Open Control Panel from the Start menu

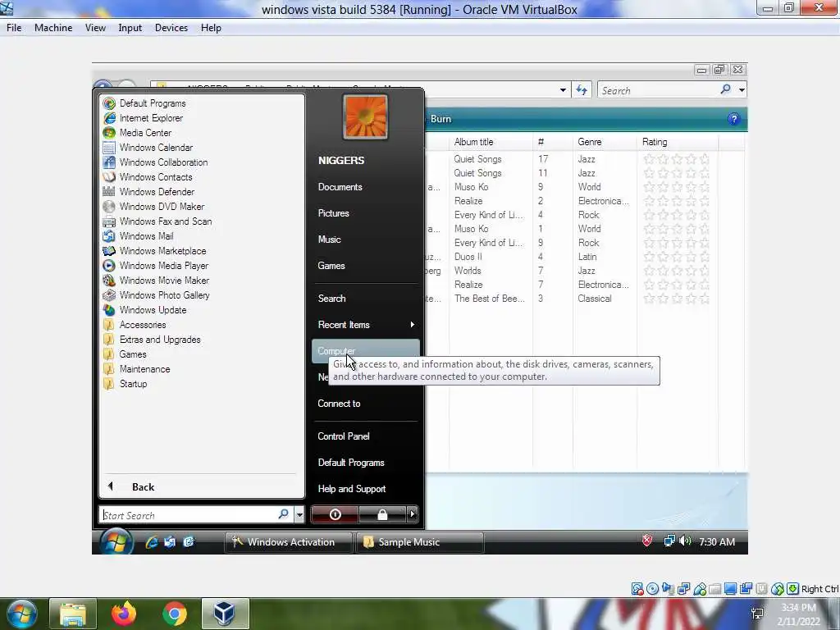tap(344, 436)
